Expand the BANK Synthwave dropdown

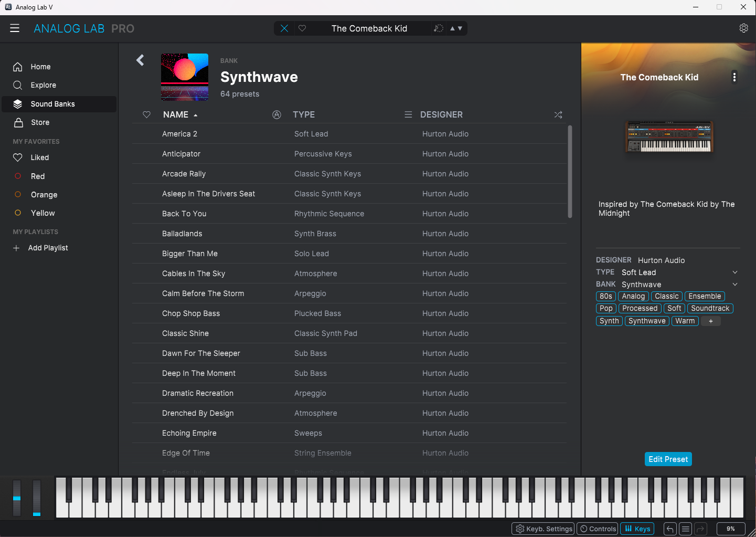(735, 285)
